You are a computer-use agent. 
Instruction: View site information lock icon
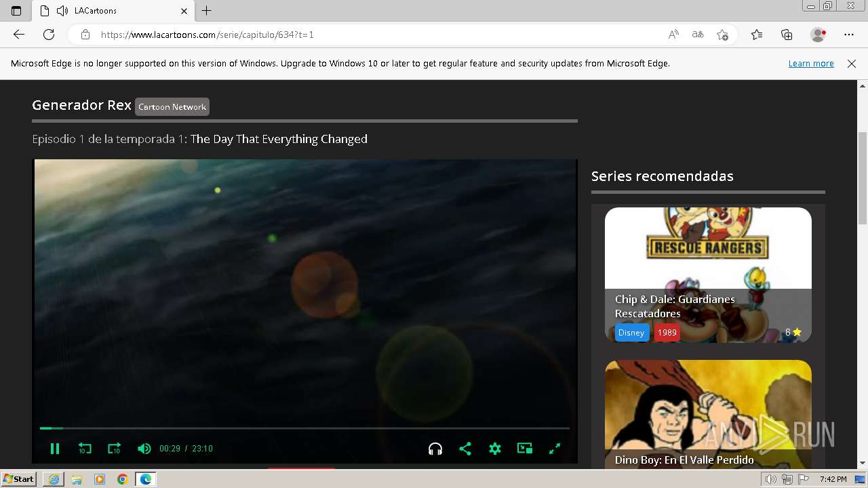85,35
